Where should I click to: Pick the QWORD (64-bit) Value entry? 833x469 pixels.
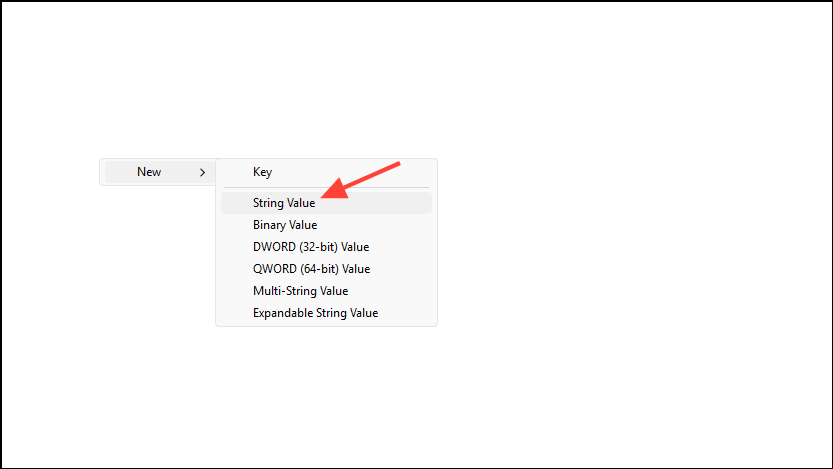click(x=311, y=269)
